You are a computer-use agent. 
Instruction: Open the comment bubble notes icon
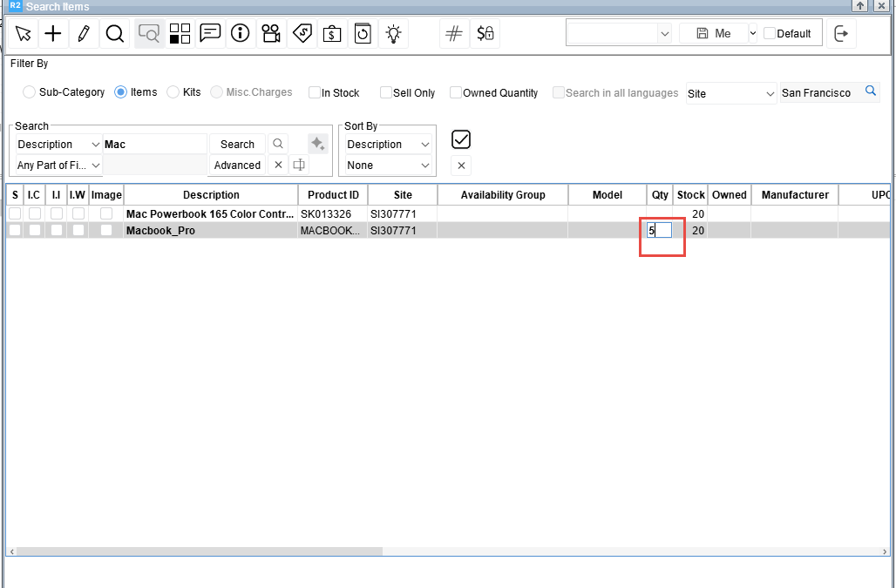(210, 34)
